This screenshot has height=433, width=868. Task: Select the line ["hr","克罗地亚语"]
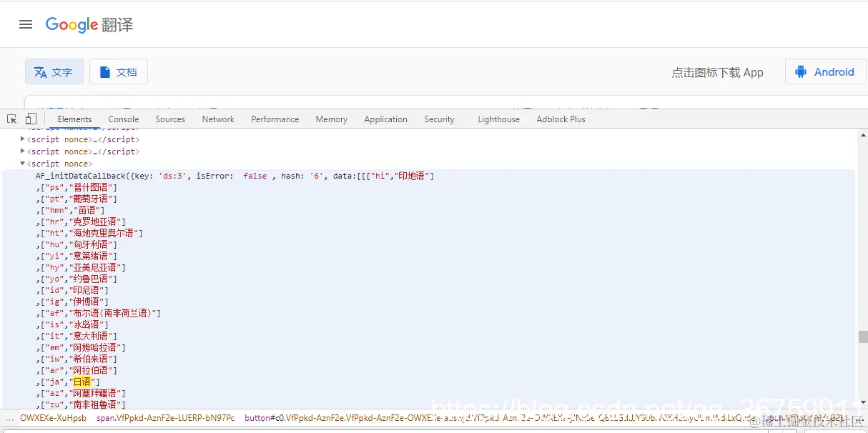click(x=81, y=222)
